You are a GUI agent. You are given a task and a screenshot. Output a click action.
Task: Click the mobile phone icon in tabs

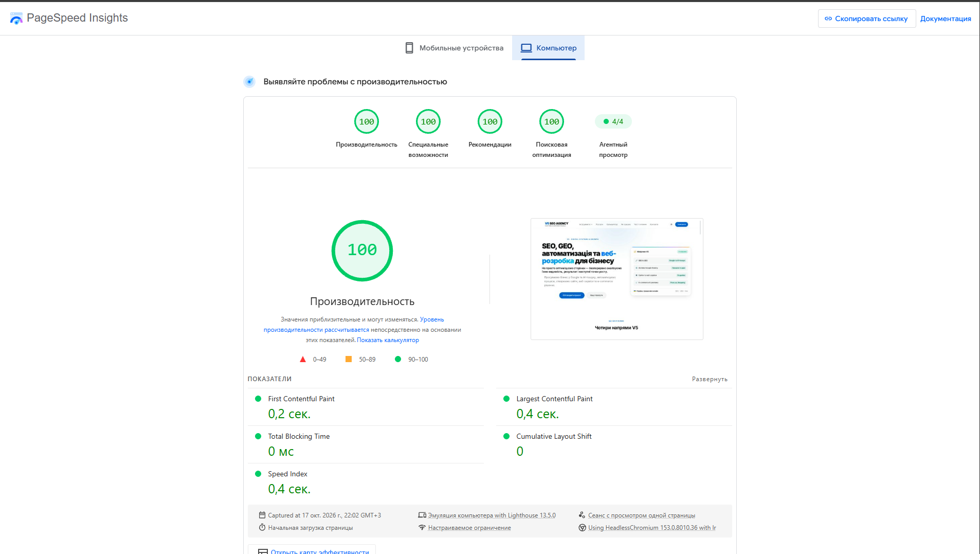(409, 48)
